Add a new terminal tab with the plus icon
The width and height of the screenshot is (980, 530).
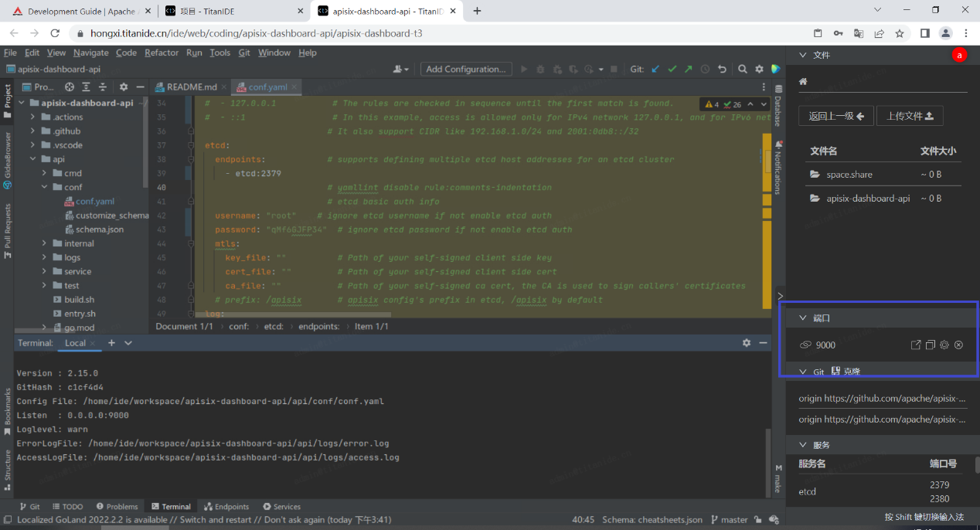point(111,342)
